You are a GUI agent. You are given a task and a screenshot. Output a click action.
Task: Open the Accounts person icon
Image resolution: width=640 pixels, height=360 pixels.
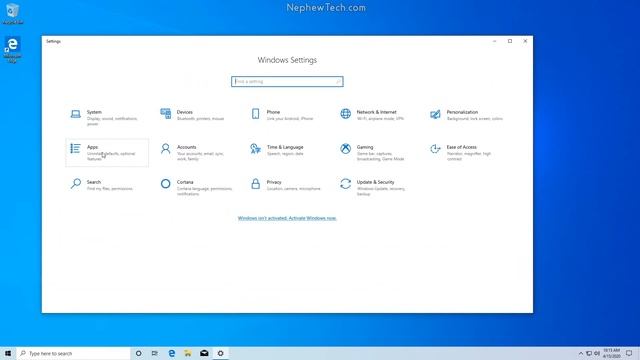[166, 149]
